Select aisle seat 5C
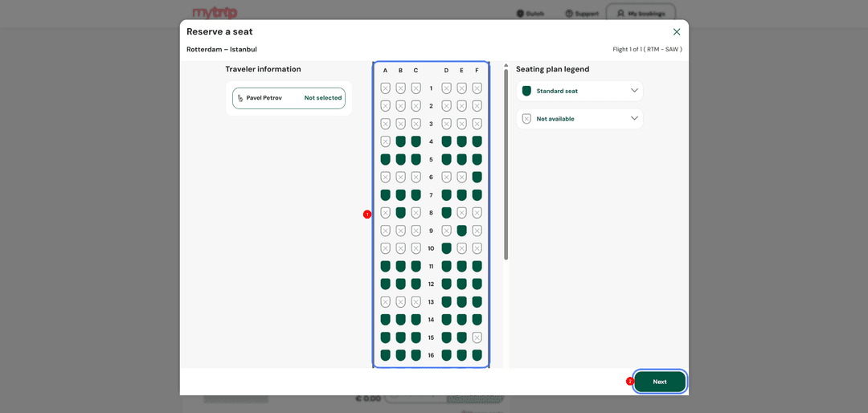This screenshot has height=413, width=868. coord(416,159)
